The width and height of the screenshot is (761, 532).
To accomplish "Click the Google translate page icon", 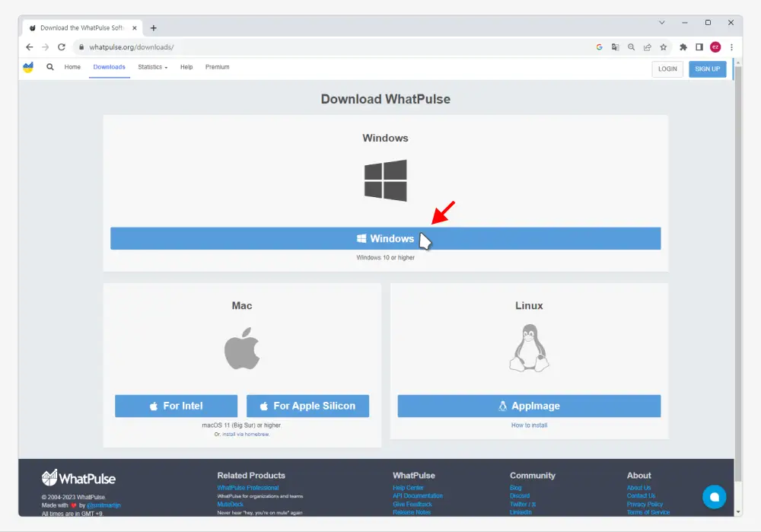I will tap(615, 47).
